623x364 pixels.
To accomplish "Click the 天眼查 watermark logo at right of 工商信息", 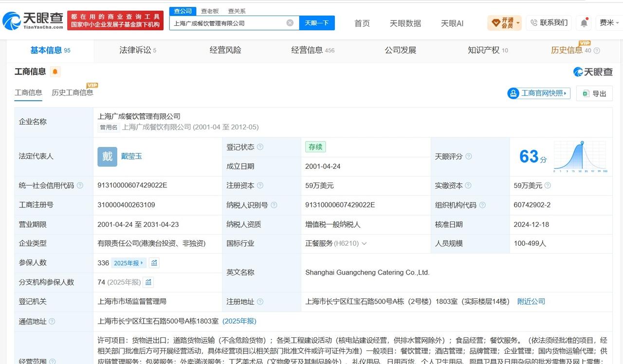I will tap(592, 72).
